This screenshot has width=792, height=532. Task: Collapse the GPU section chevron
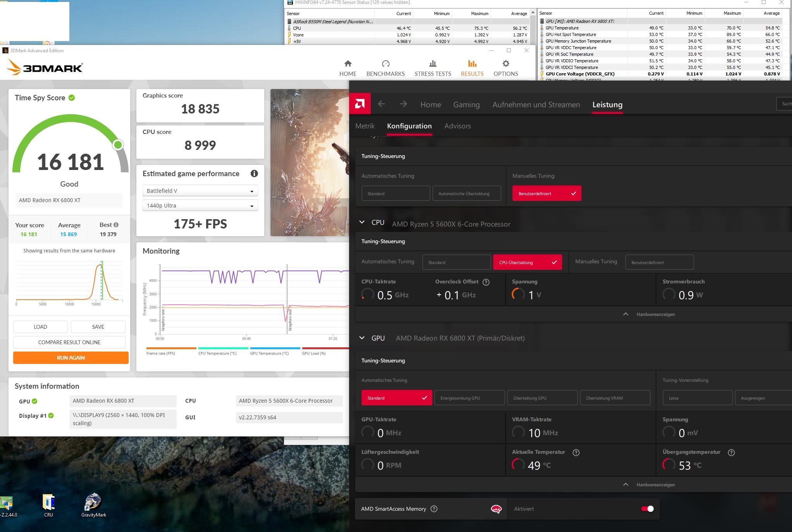362,338
